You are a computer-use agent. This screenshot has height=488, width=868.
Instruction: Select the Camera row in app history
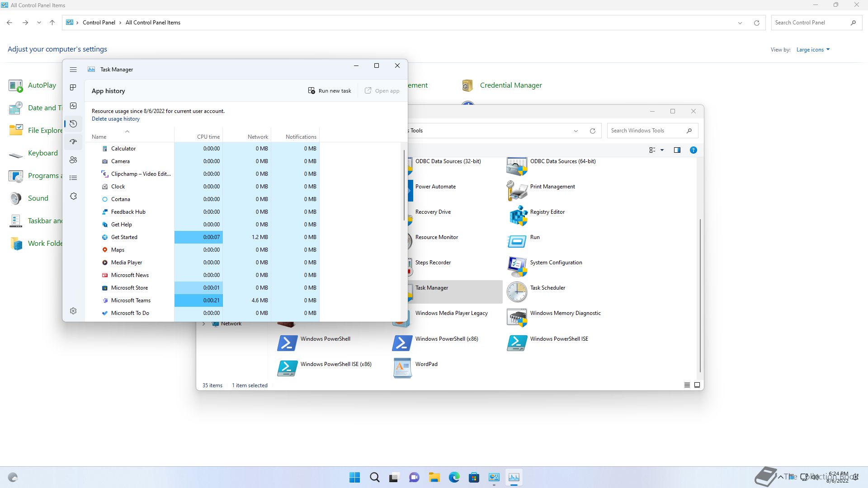202,161
